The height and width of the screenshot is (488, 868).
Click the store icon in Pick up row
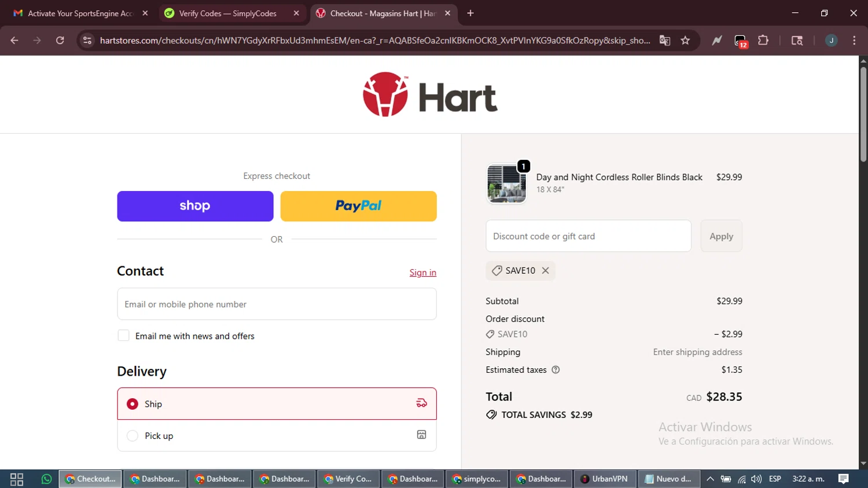click(x=421, y=435)
